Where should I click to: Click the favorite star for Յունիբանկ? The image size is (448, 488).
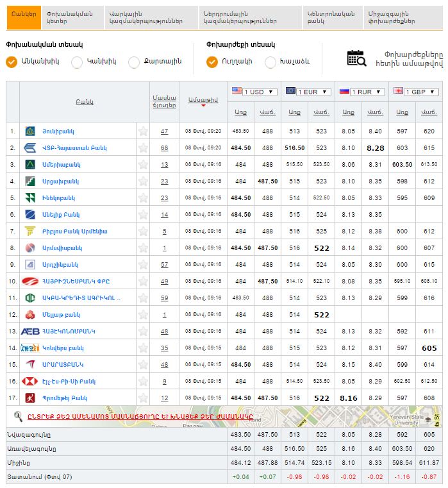(143, 131)
